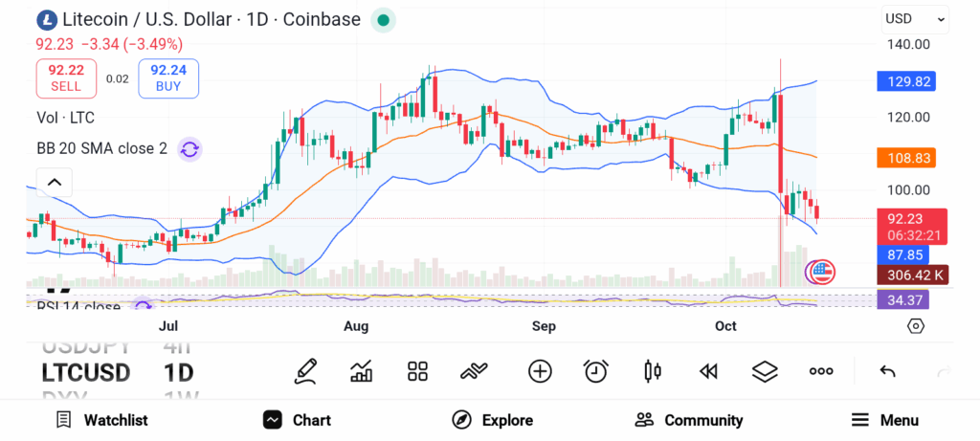This screenshot has width=980, height=441.
Task: Click the 92.22 SELL button
Action: (x=67, y=77)
